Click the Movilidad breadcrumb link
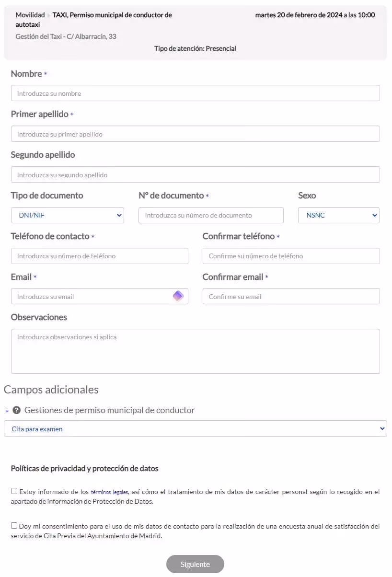Image resolution: width=392 pixels, height=577 pixels. [30, 15]
